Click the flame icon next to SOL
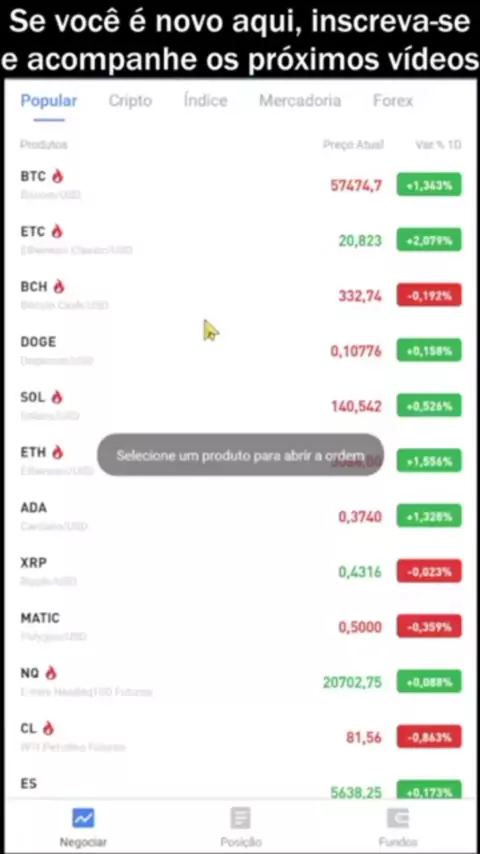The width and height of the screenshot is (480, 854). click(x=57, y=397)
